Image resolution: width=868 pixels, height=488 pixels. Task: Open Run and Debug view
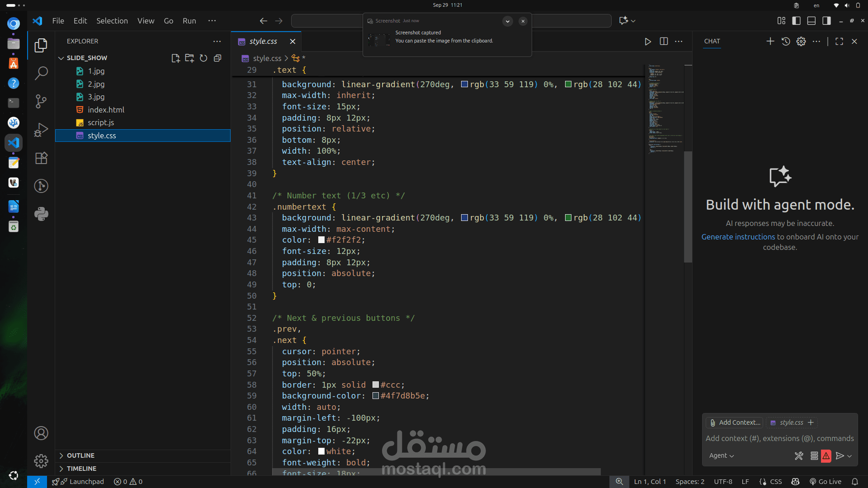(41, 130)
